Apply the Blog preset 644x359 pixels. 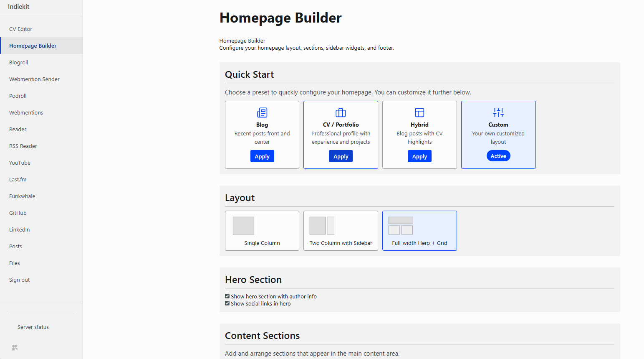tap(262, 156)
